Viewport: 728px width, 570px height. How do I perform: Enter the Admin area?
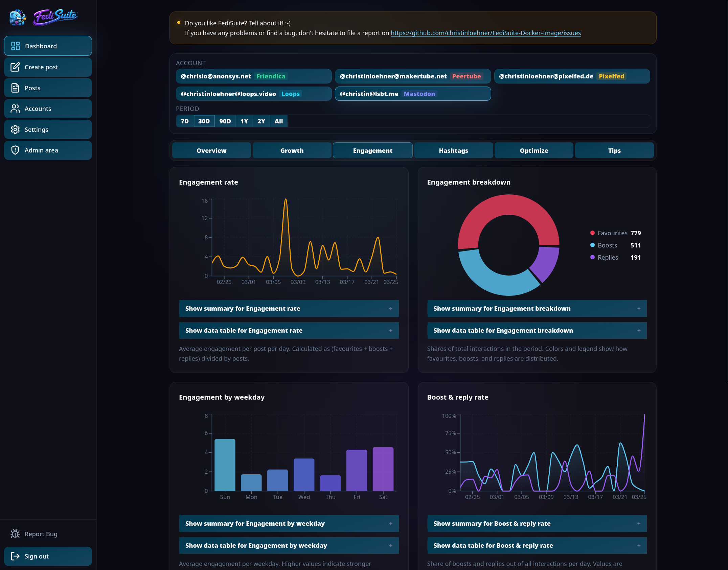[48, 150]
